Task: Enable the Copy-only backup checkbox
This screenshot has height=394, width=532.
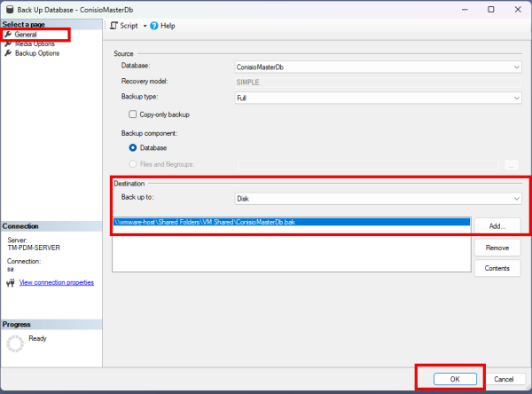Action: [132, 114]
